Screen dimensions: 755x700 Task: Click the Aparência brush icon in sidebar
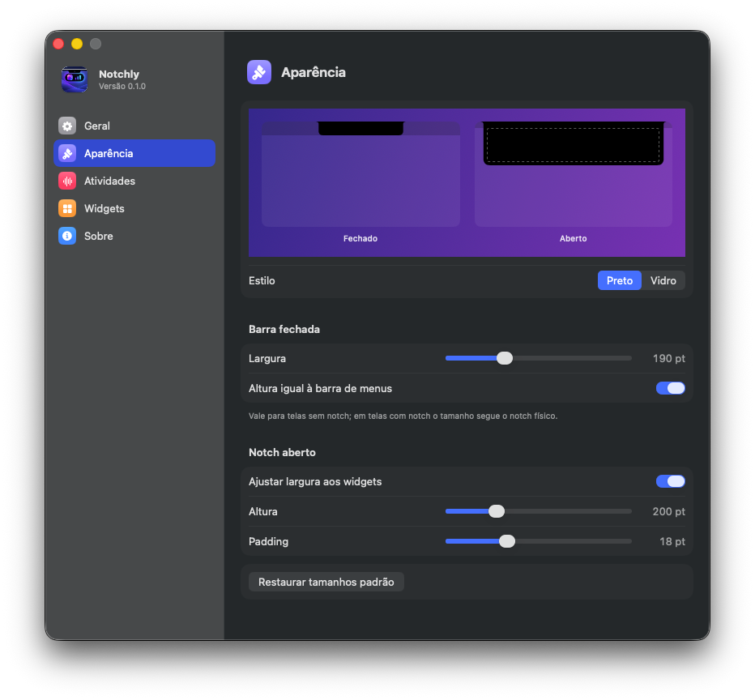click(67, 153)
